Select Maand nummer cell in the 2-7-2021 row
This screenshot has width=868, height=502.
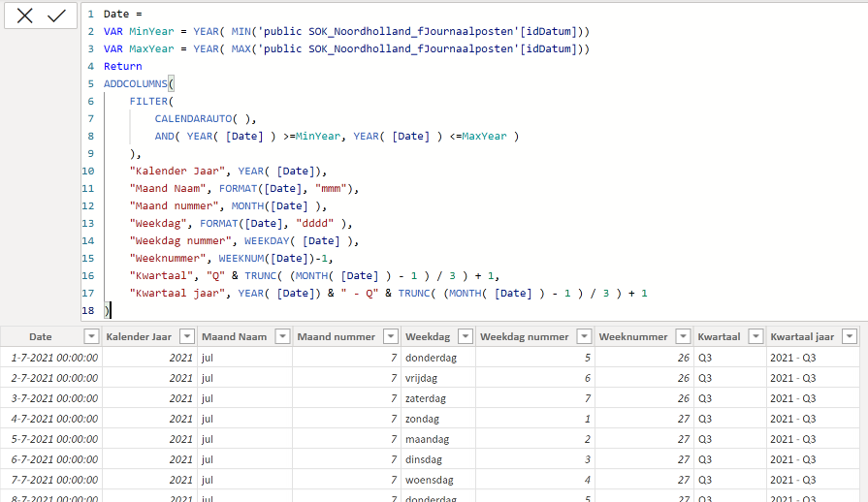click(x=346, y=378)
